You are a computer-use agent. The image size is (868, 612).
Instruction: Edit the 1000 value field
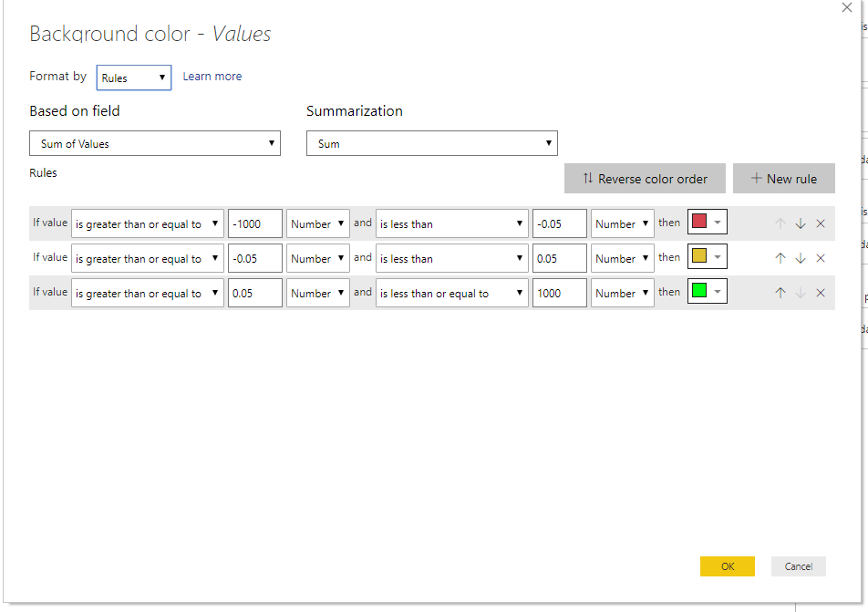[x=560, y=293]
